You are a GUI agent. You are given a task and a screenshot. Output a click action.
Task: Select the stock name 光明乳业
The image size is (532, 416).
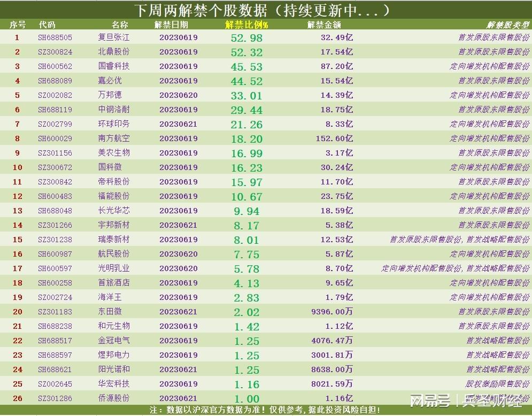(114, 268)
